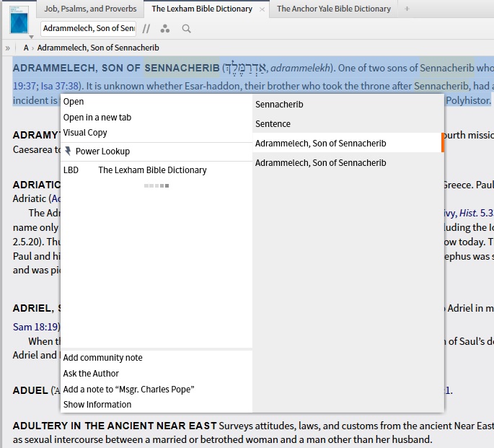Select Show Information in the context menu
The height and width of the screenshot is (448, 494).
[x=97, y=404]
